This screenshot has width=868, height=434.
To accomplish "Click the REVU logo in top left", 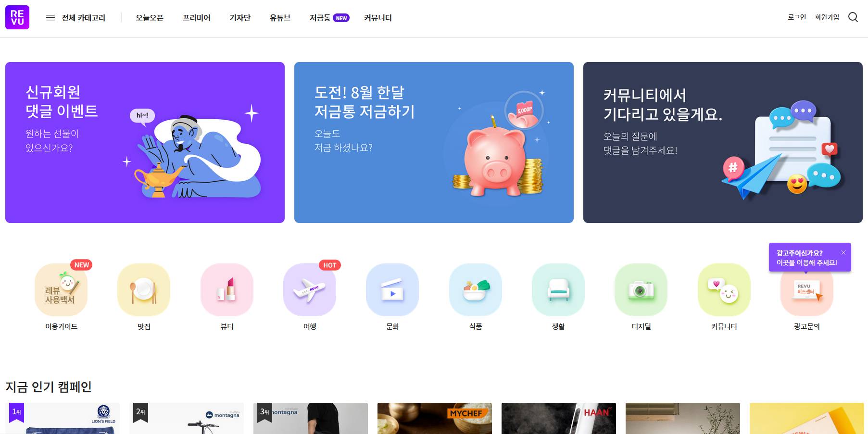I will [17, 18].
